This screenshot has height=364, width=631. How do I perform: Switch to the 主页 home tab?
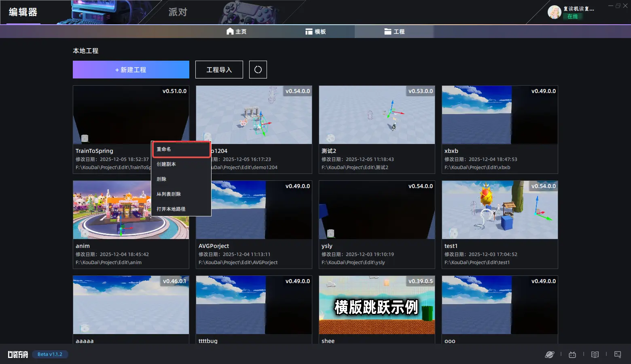click(x=236, y=32)
